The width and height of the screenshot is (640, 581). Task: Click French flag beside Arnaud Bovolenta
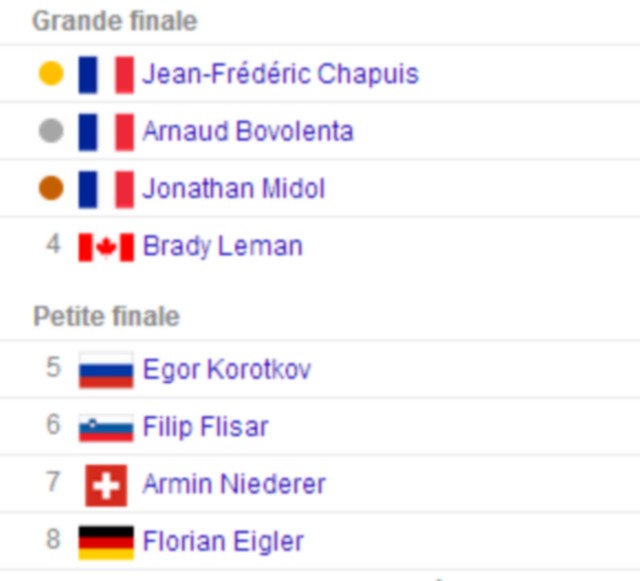106,132
